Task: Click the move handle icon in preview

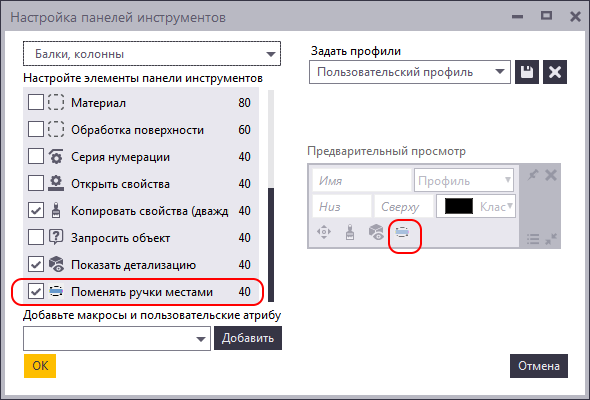Action: 324,232
